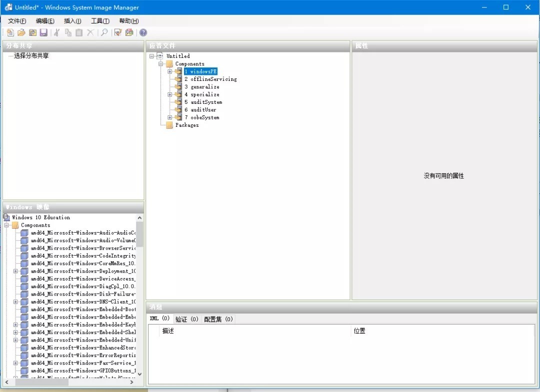Select the Windows 10 Education image node
540x392 pixels.
[41, 217]
